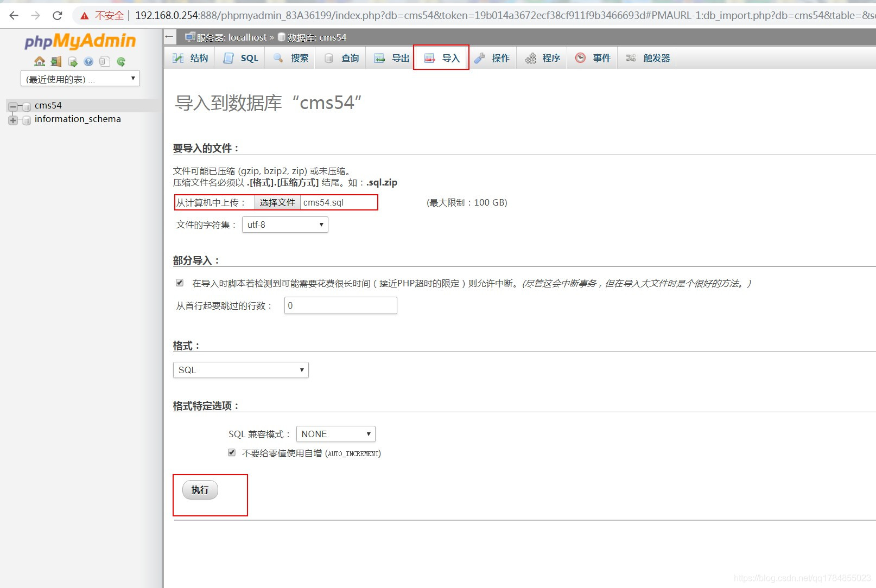Open the SQL tab
Screen dimensions: 876x588
[x=240, y=58]
